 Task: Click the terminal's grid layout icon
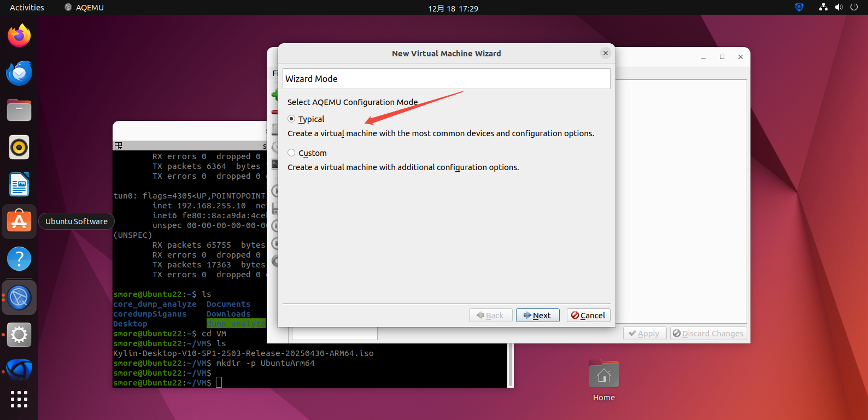click(x=118, y=145)
